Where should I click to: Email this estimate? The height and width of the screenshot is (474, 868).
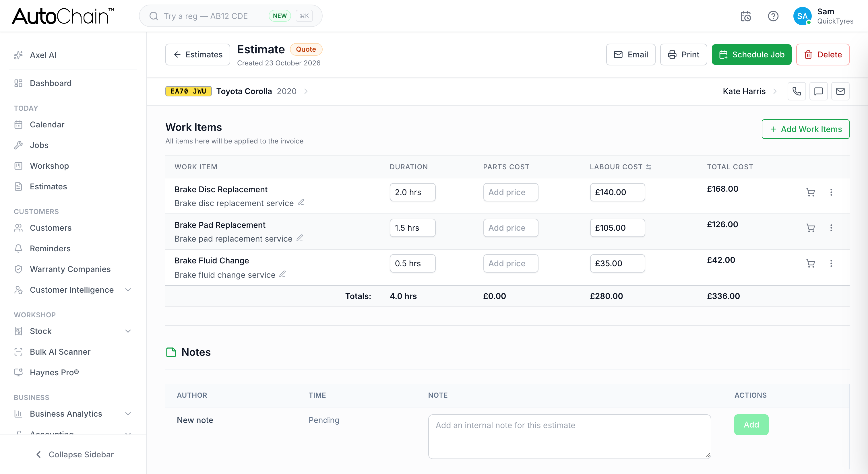click(x=631, y=55)
